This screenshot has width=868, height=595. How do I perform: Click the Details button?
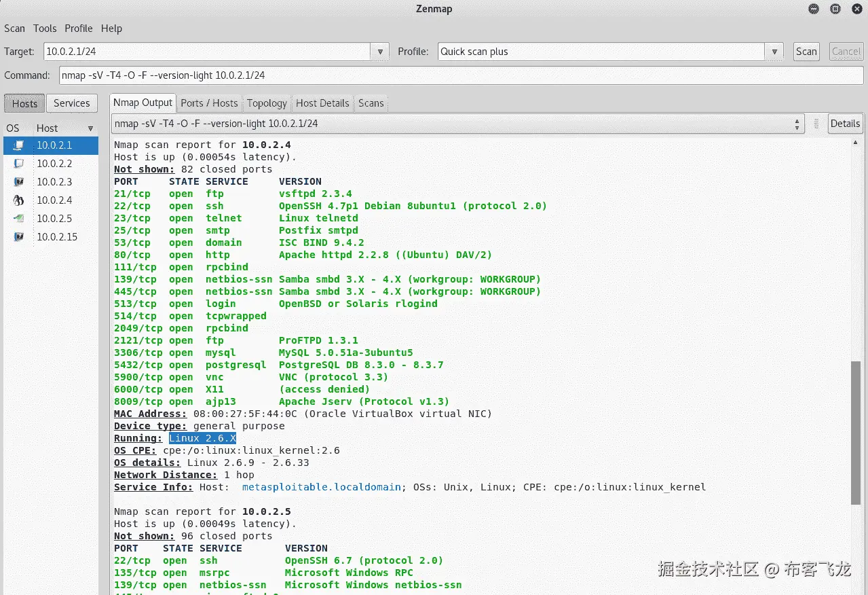coord(845,124)
